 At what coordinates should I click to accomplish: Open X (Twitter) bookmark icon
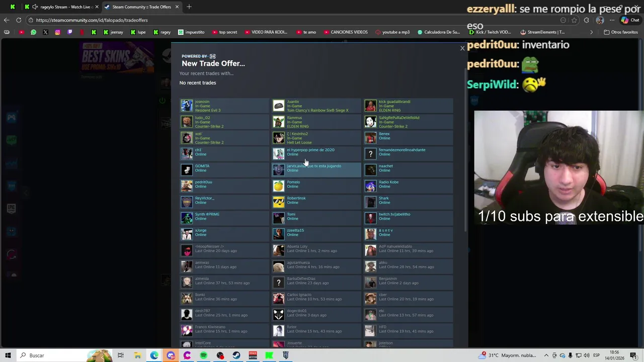45,32
